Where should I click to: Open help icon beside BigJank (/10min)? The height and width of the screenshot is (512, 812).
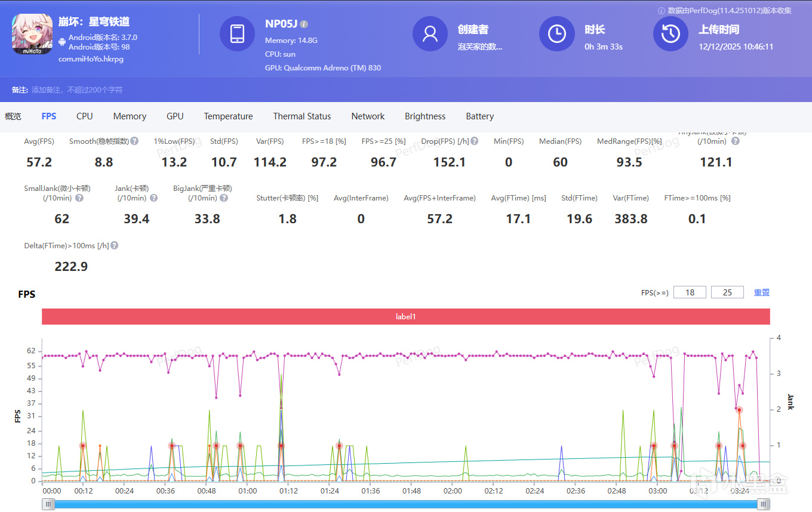click(223, 198)
